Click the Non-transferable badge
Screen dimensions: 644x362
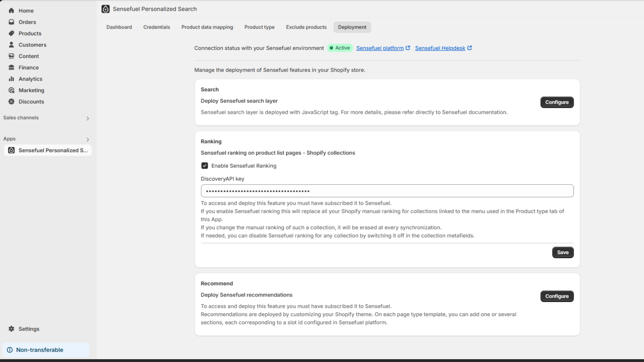point(46,350)
